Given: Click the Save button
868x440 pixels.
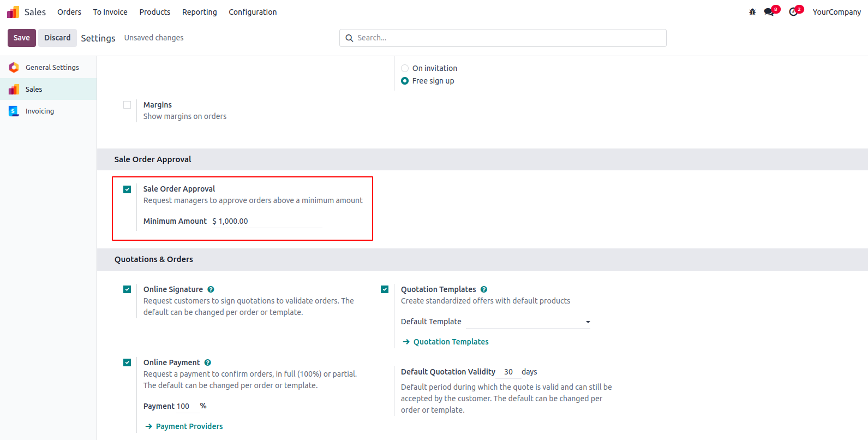Looking at the screenshot, I should tap(22, 38).
